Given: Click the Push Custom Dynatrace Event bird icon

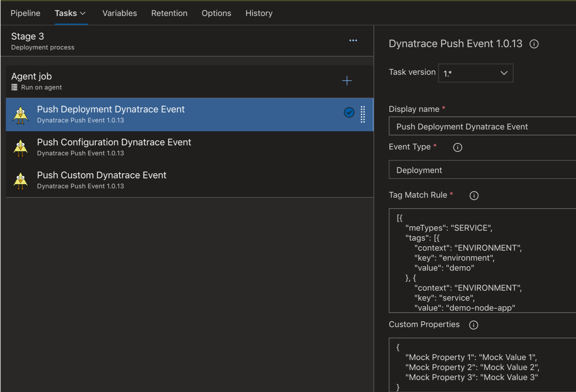Looking at the screenshot, I should 20,180.
